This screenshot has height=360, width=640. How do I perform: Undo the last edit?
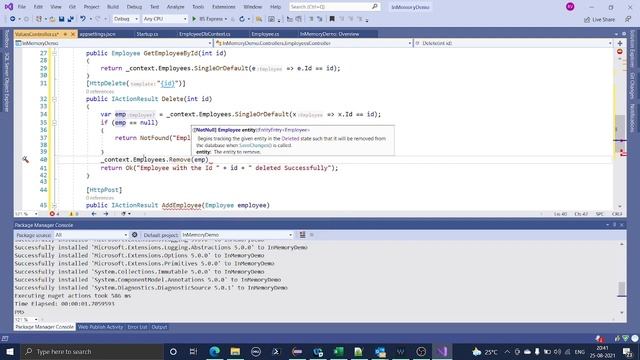pyautogui.click(x=83, y=19)
